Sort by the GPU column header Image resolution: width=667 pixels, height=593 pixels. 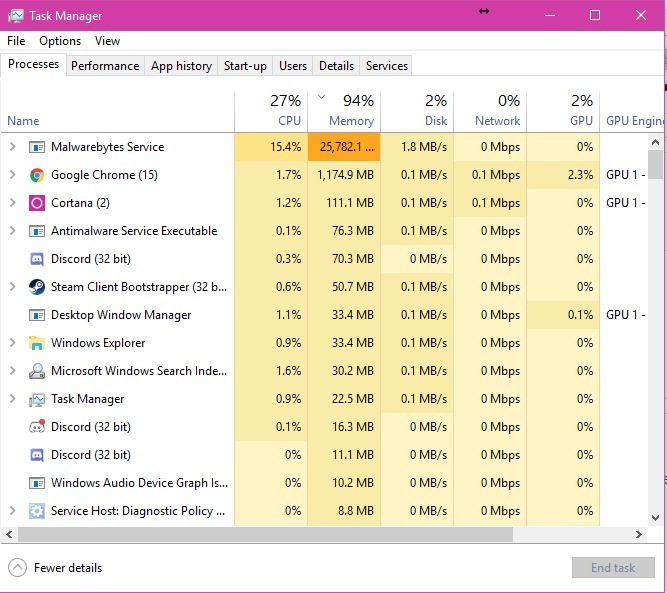(563, 111)
